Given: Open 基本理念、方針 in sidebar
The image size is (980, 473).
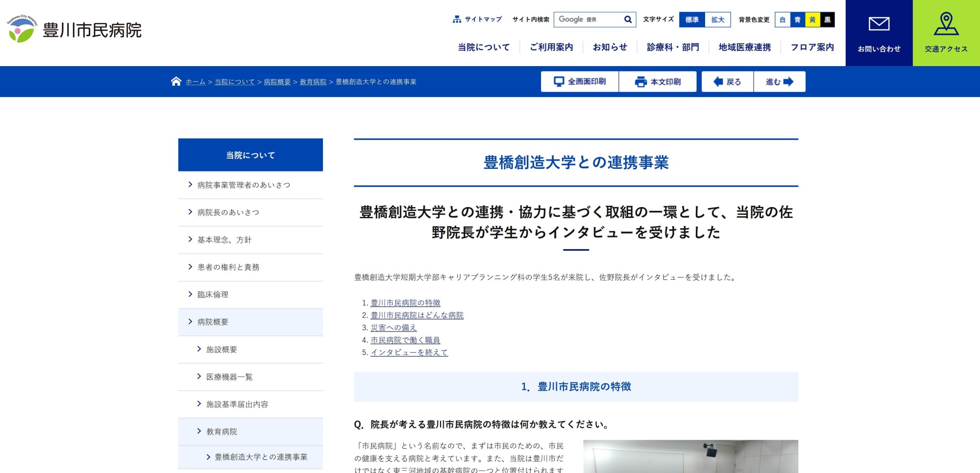Looking at the screenshot, I should (x=250, y=240).
